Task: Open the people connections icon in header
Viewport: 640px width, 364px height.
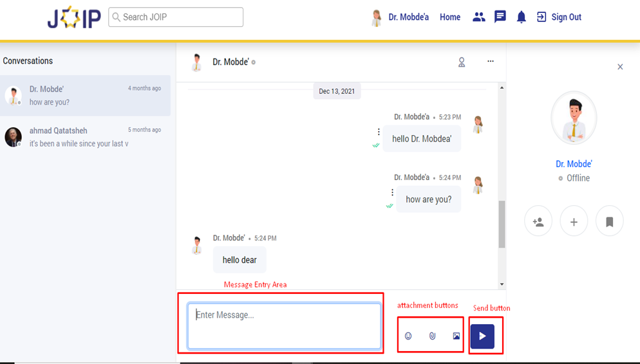Action: (478, 17)
